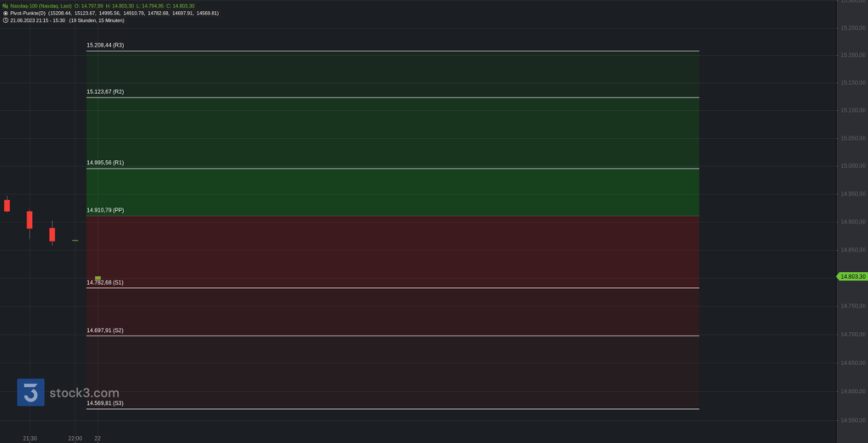
Task: Click the Pivot-Punkte indicator eye icon
Action: [5, 14]
